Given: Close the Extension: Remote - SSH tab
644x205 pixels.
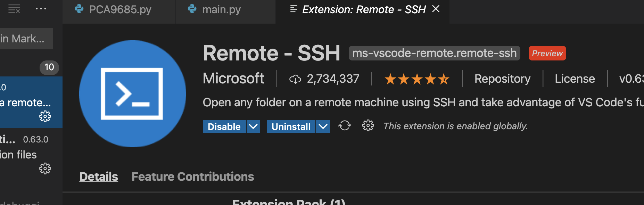Looking at the screenshot, I should (x=436, y=9).
